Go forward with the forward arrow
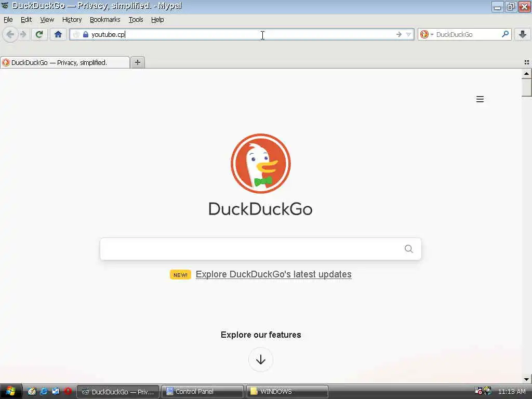 click(23, 34)
